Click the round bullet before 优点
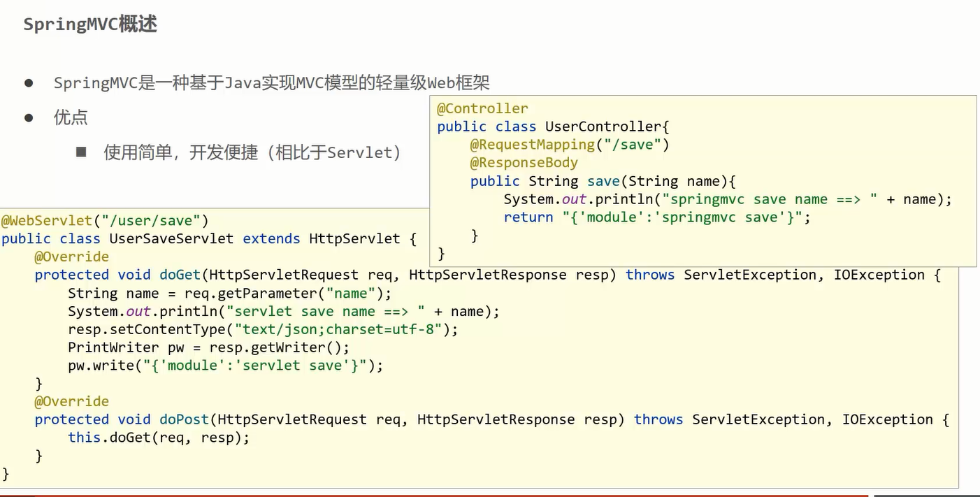Image resolution: width=980 pixels, height=497 pixels. click(x=29, y=117)
